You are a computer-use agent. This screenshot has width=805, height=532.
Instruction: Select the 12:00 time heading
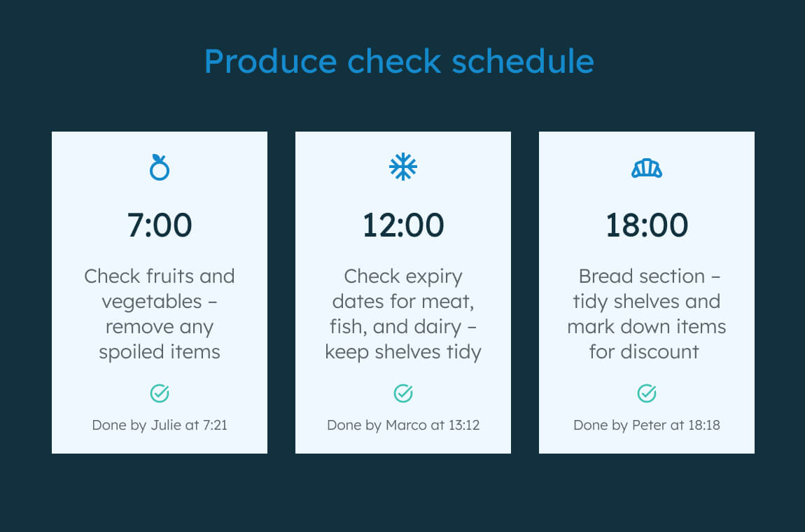403,225
